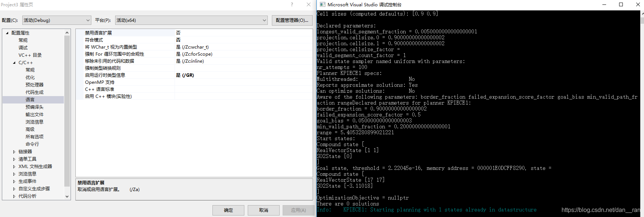Click 'There are 0 solutions' console line
Image resolution: width=644 pixels, height=217 pixels.
(348, 204)
